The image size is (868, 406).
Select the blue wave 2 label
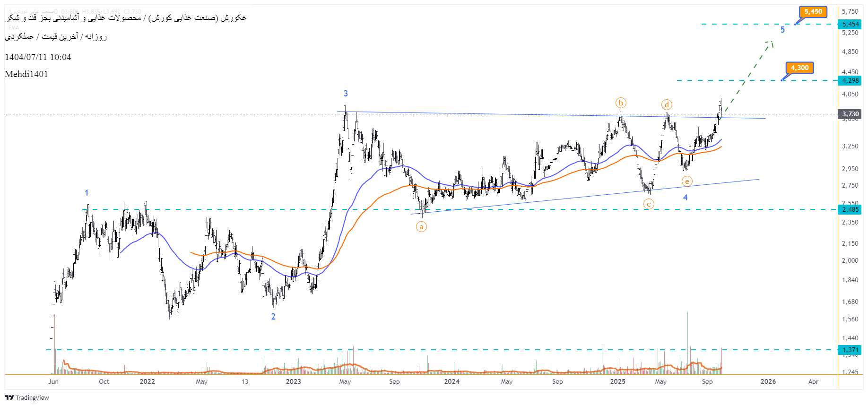(x=273, y=317)
